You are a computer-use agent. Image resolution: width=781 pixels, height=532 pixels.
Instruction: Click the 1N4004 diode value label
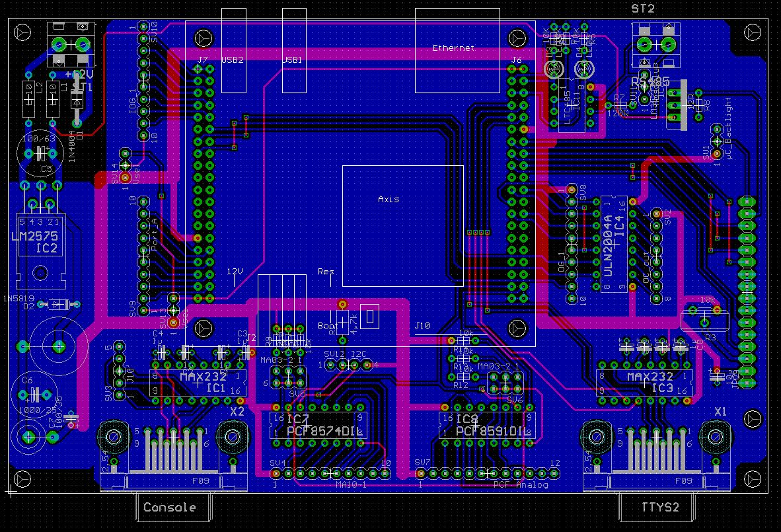click(x=72, y=147)
